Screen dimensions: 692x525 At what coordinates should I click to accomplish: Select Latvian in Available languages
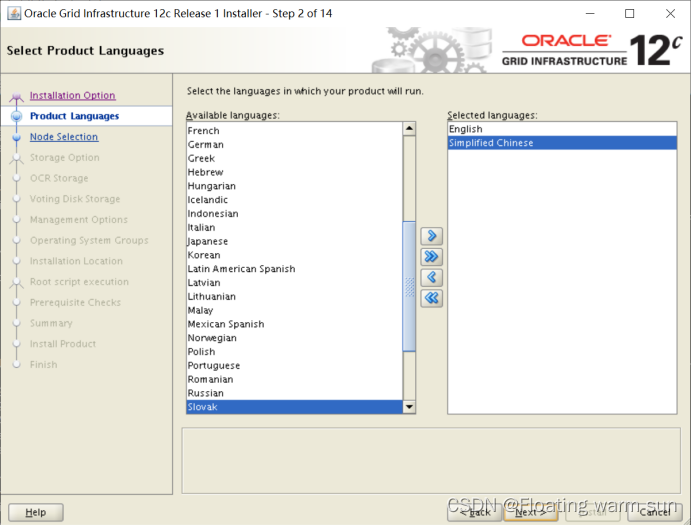(294, 283)
